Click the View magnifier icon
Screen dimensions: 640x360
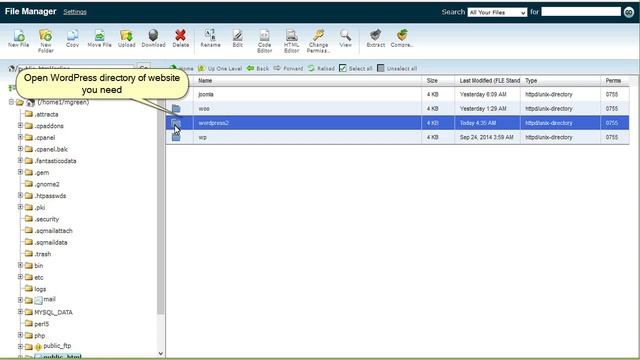[345, 36]
